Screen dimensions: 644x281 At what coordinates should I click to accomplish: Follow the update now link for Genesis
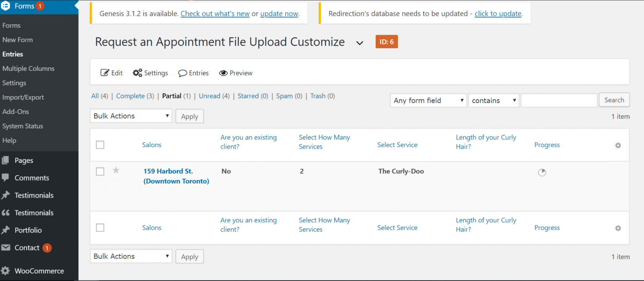(x=279, y=13)
